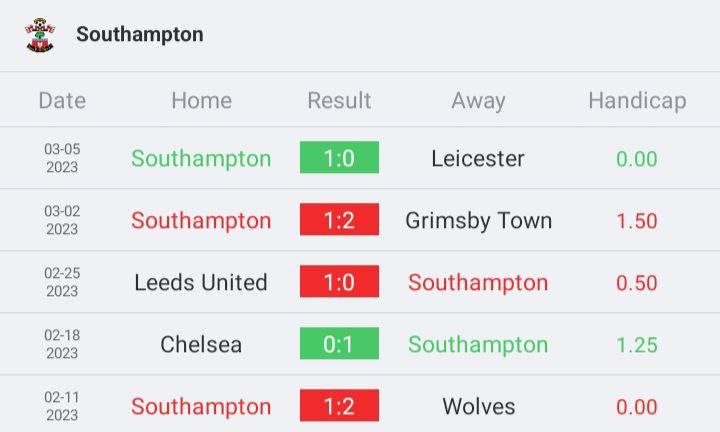This screenshot has height=432, width=720.
Task: Select the 03-05 2023 match date
Action: (62, 158)
